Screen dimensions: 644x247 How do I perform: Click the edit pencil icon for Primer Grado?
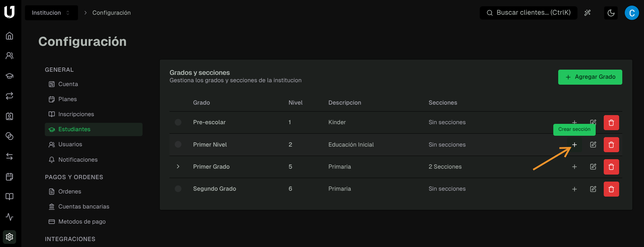(x=593, y=167)
